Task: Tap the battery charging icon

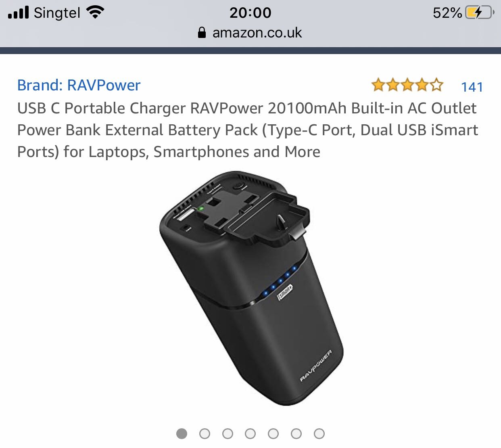Action: [x=480, y=13]
